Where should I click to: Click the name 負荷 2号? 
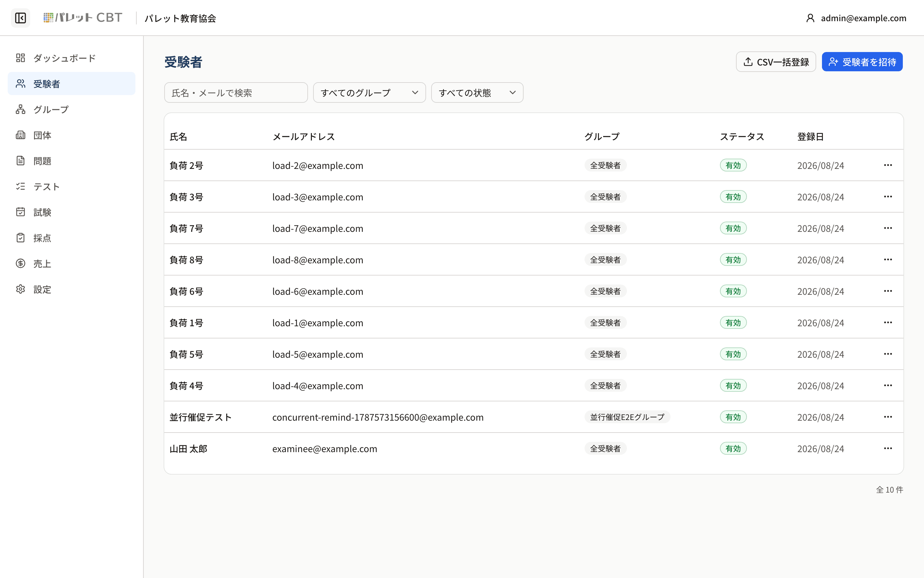tap(186, 165)
